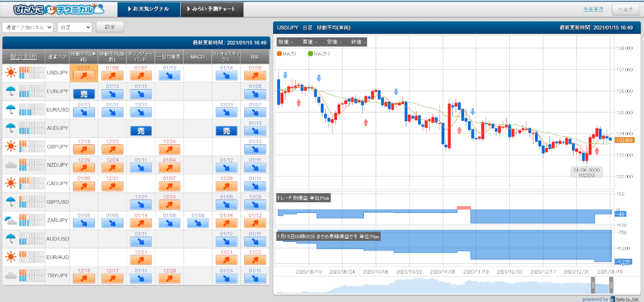Click the ZAR/JPY cloudy-rain weather icon
644x302 pixels.
click(10, 219)
